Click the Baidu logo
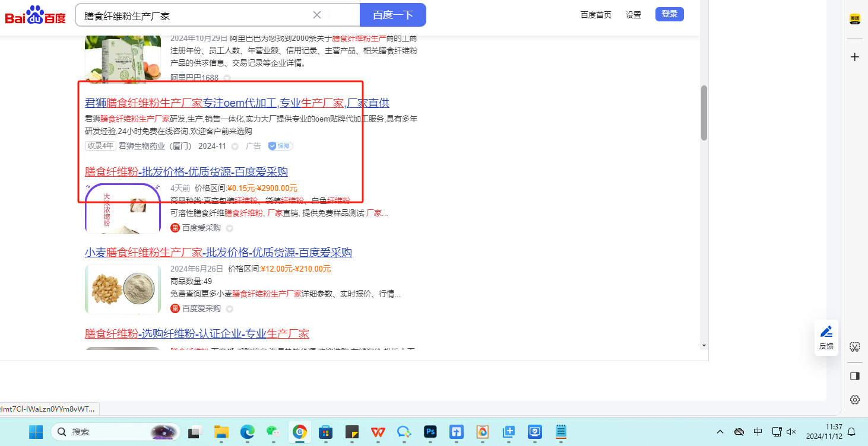 36,15
